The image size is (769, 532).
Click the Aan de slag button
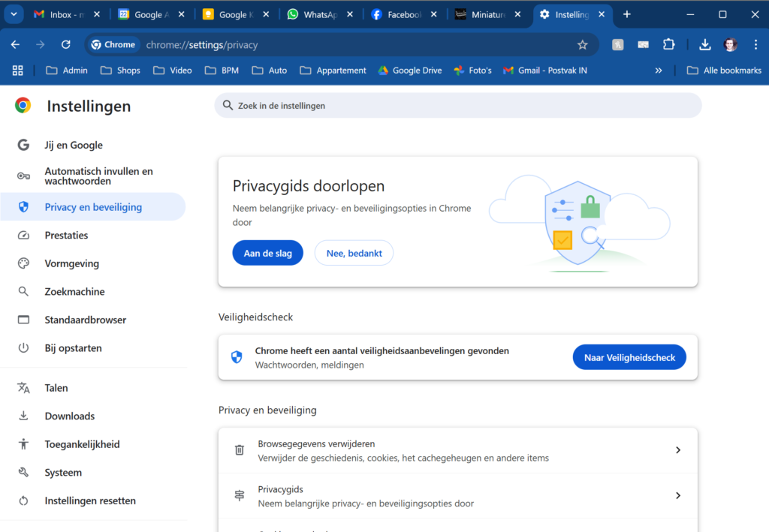pos(268,253)
